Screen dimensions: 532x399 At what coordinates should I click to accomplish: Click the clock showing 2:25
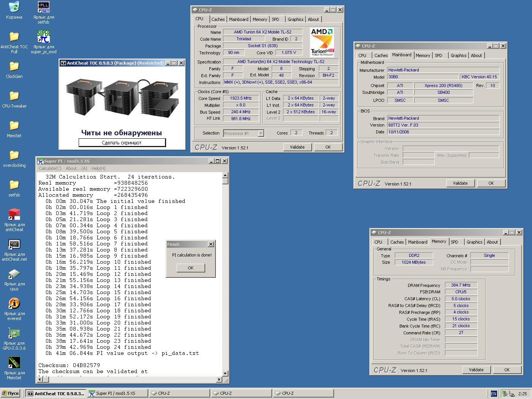pyautogui.click(x=522, y=394)
